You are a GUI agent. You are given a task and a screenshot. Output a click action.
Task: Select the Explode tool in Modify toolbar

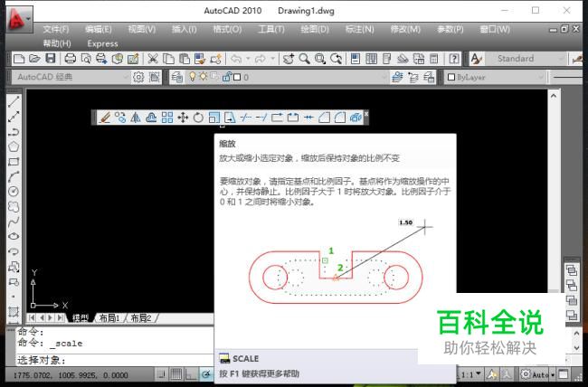pos(356,118)
